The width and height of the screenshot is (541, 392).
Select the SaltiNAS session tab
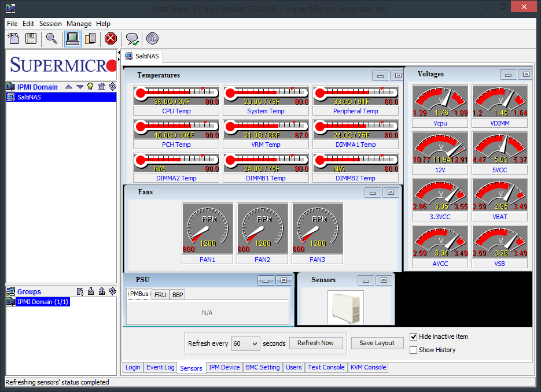point(142,56)
